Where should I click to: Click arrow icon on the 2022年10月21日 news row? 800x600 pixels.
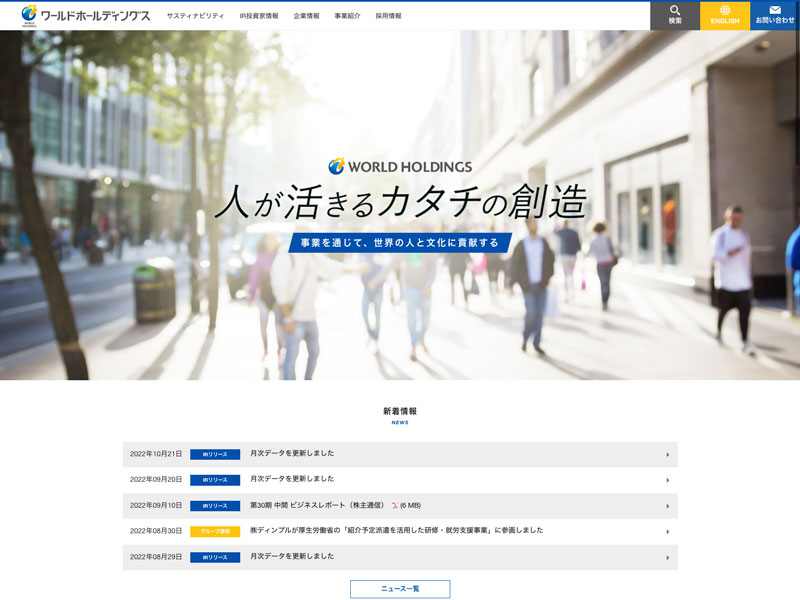pos(667,454)
